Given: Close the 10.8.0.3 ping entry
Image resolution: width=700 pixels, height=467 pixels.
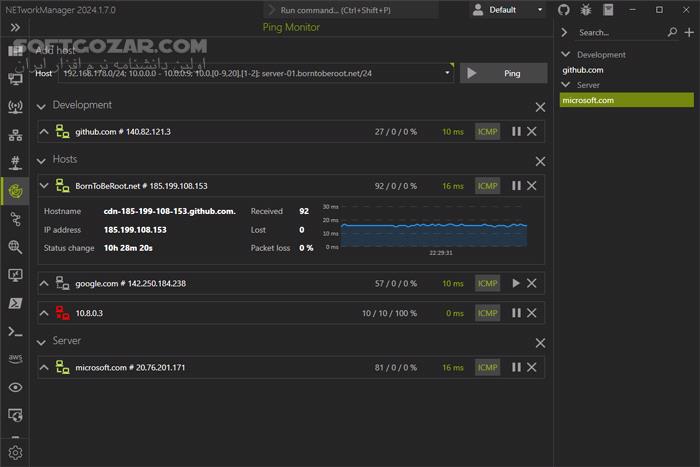Looking at the screenshot, I should coord(532,313).
